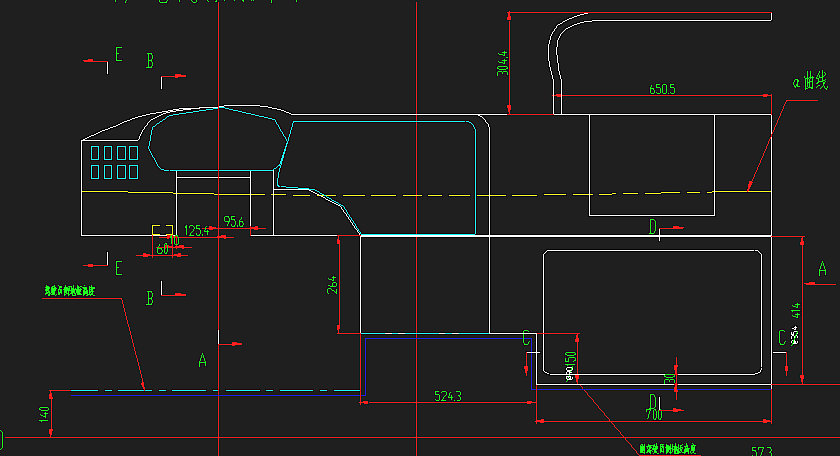This screenshot has width=840, height=456.
Task: Select the 60 dimension value near yellow box
Action: coord(162,249)
